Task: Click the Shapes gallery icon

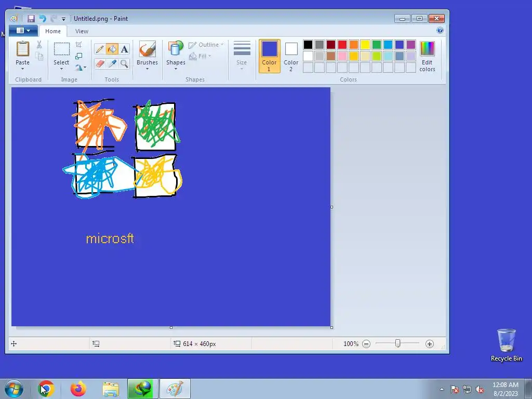Action: click(x=176, y=48)
